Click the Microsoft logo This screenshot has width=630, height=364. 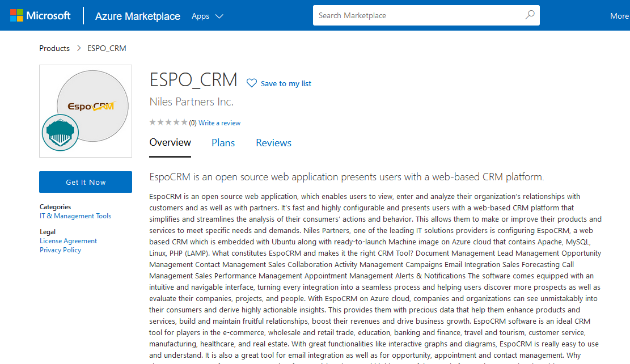tap(40, 16)
